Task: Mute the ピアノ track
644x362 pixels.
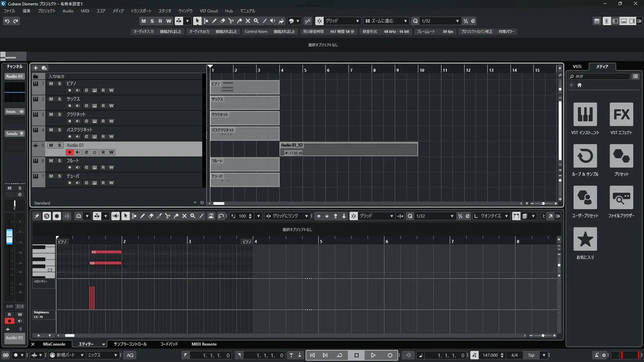Action: pyautogui.click(x=51, y=83)
